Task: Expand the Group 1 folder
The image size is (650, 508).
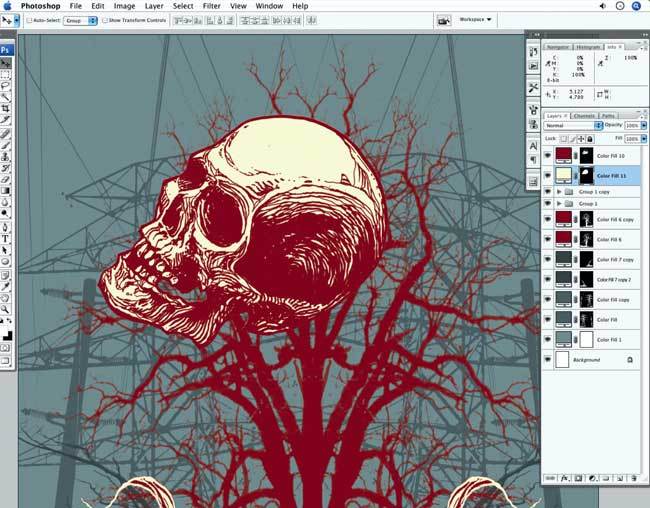Action: tap(559, 204)
